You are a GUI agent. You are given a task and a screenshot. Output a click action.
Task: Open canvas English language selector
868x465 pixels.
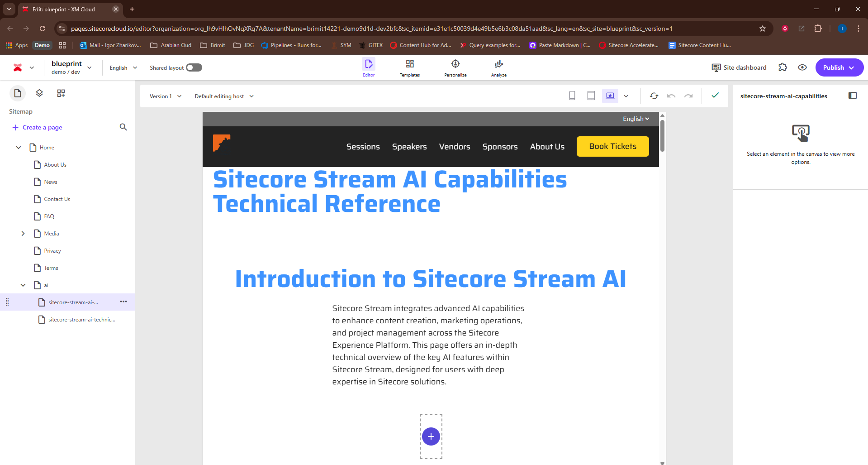(636, 119)
